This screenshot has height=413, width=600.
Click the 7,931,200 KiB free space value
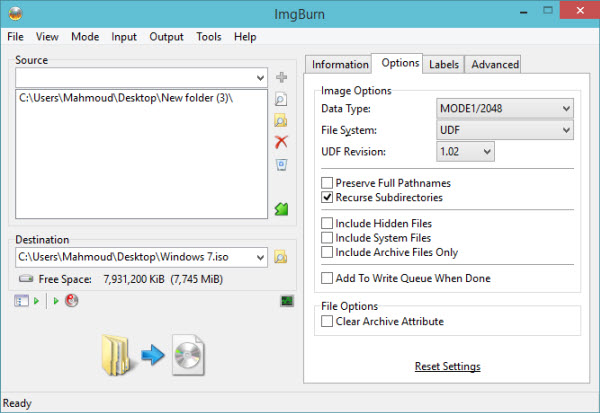[134, 279]
